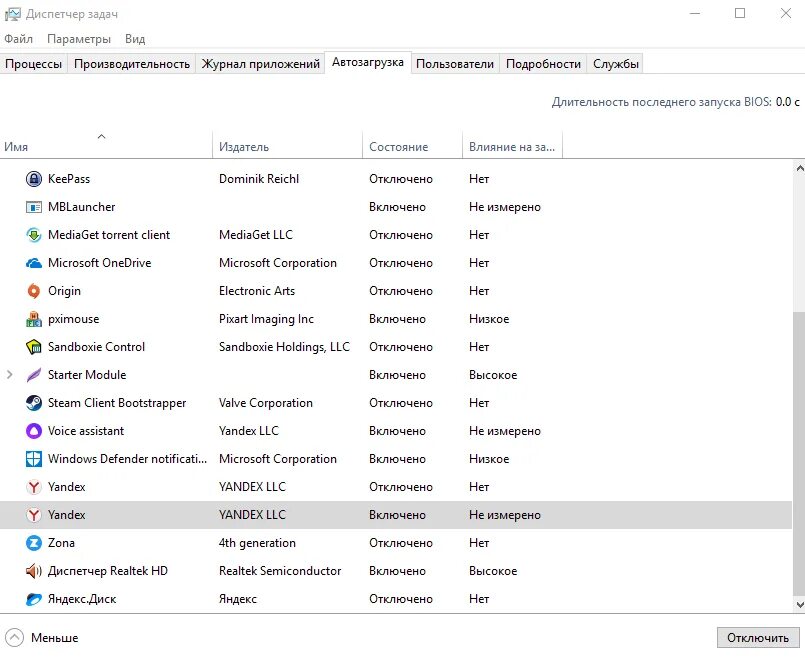The width and height of the screenshot is (805, 658).
Task: Select the KeePass row name
Action: (x=69, y=179)
